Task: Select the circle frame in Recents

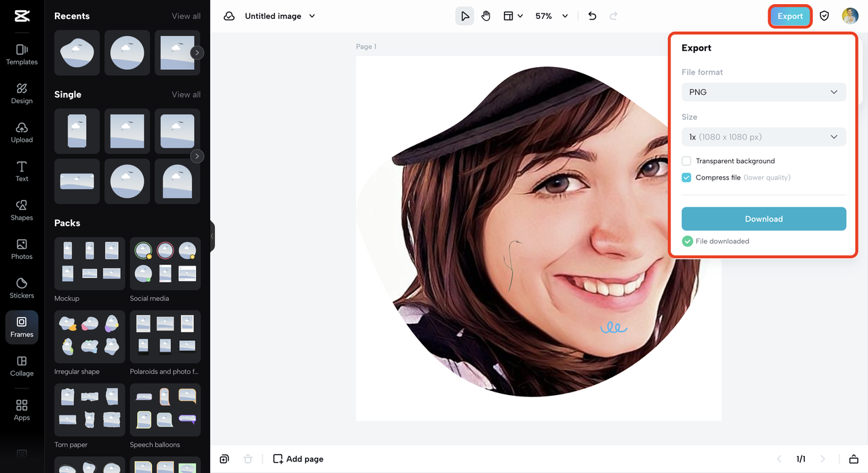Action: 127,53
